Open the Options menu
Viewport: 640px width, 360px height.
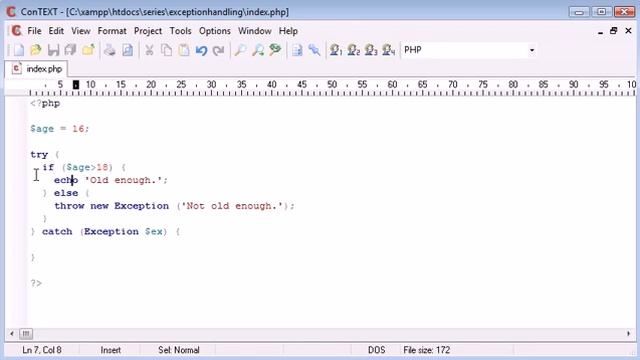pos(215,31)
